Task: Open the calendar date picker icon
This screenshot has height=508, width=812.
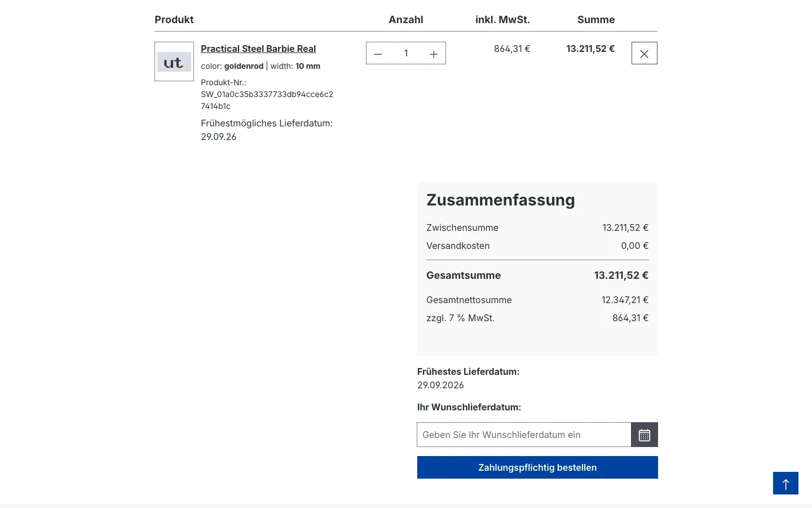Action: [x=645, y=435]
